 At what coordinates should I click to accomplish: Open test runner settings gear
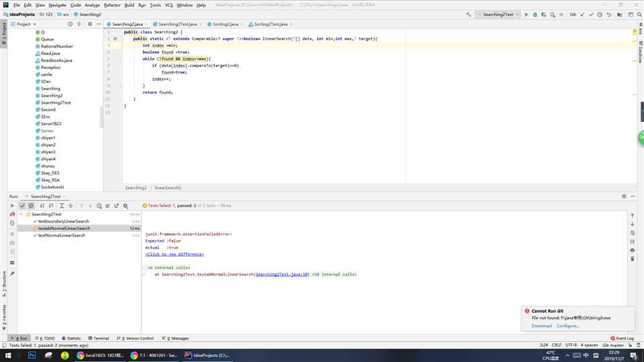[125, 206]
